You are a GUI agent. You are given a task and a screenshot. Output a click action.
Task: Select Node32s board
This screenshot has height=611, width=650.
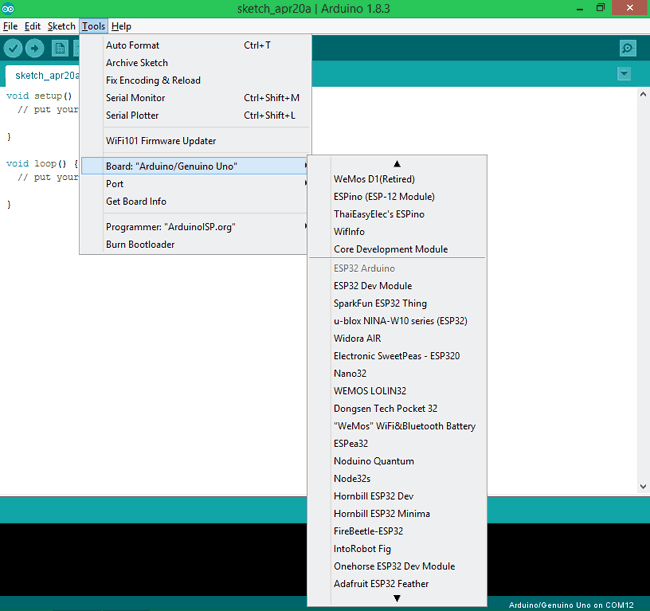click(397, 479)
